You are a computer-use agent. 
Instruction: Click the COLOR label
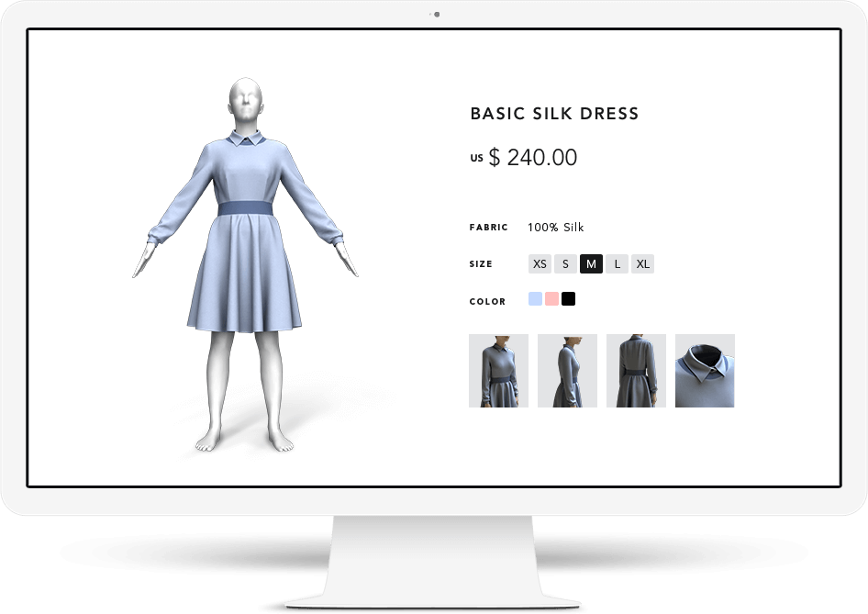[x=487, y=302]
